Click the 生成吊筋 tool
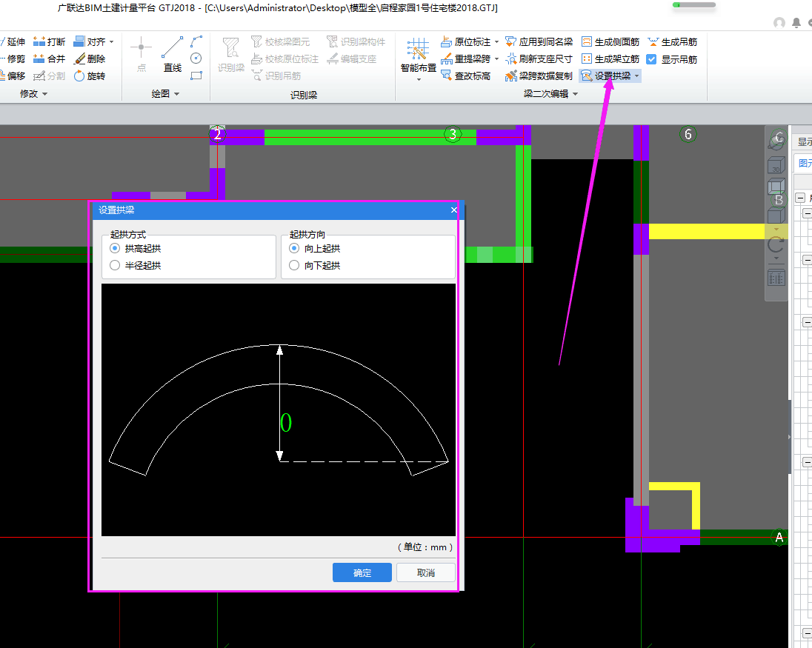The height and width of the screenshot is (648, 812). coord(672,41)
